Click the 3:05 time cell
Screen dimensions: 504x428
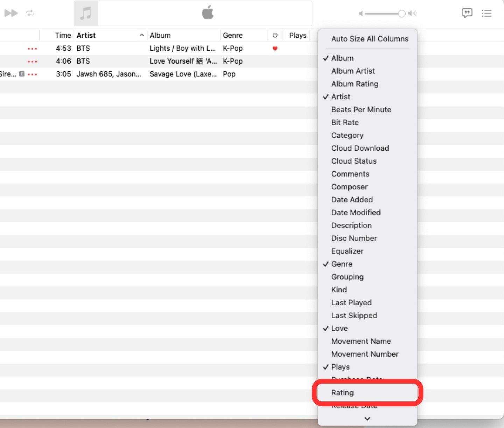63,74
